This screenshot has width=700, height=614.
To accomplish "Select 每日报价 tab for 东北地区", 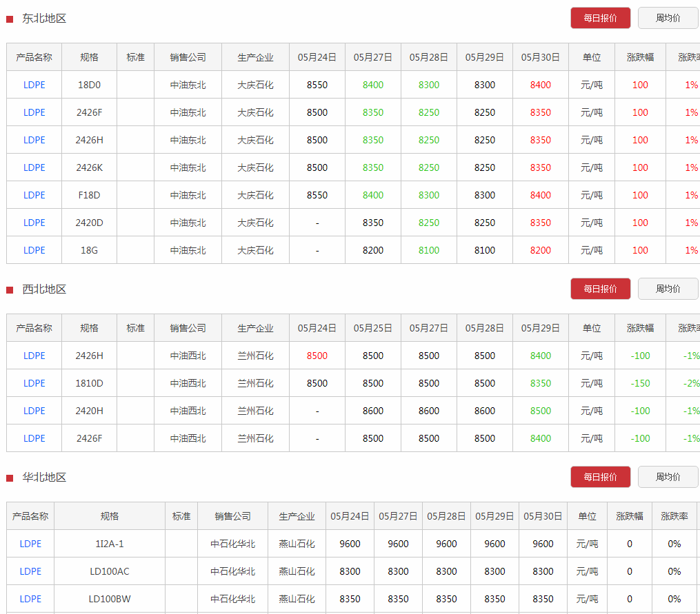I will pyautogui.click(x=601, y=19).
